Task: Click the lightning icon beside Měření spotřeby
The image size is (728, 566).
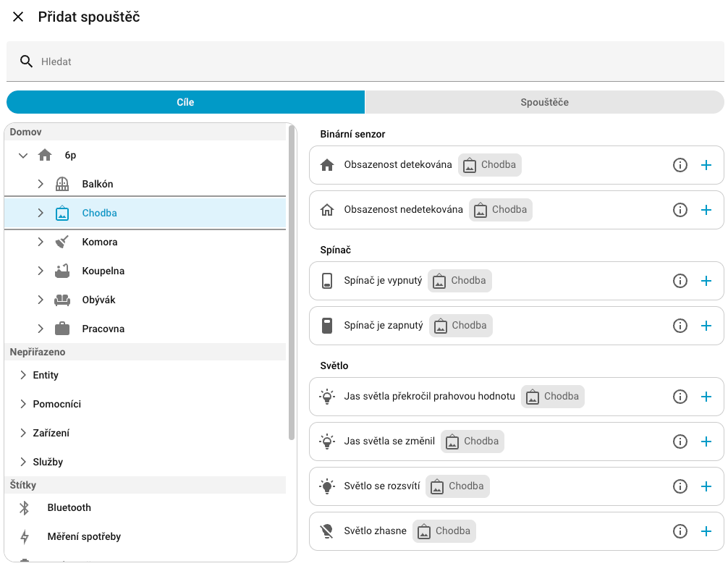Action: coord(25,536)
